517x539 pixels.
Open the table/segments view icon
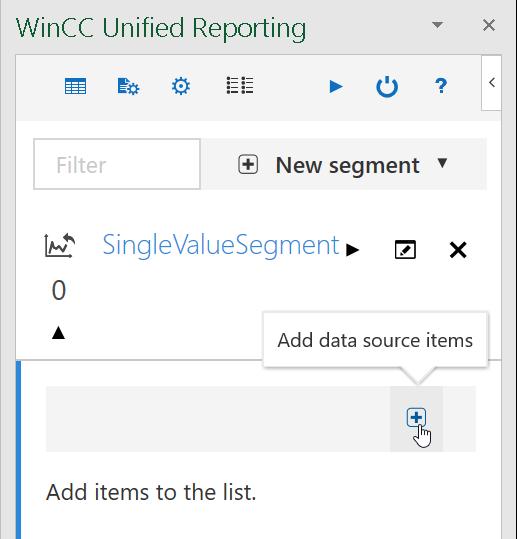[x=75, y=86]
